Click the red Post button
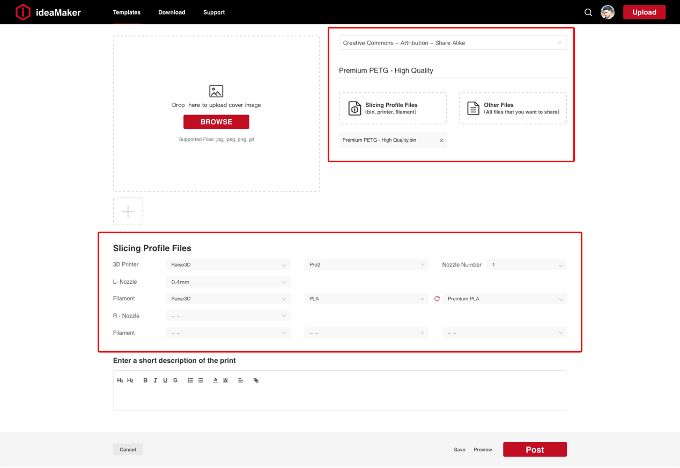 (x=535, y=450)
